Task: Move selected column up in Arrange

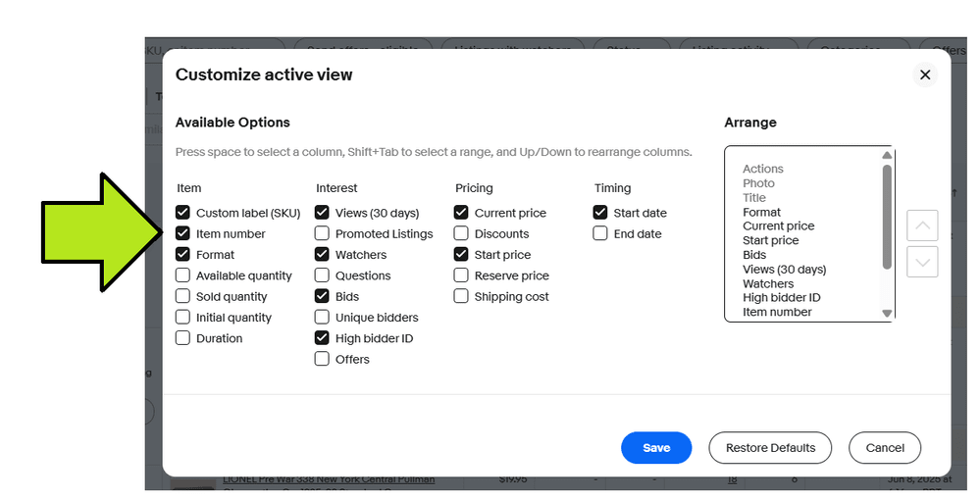Action: click(922, 225)
